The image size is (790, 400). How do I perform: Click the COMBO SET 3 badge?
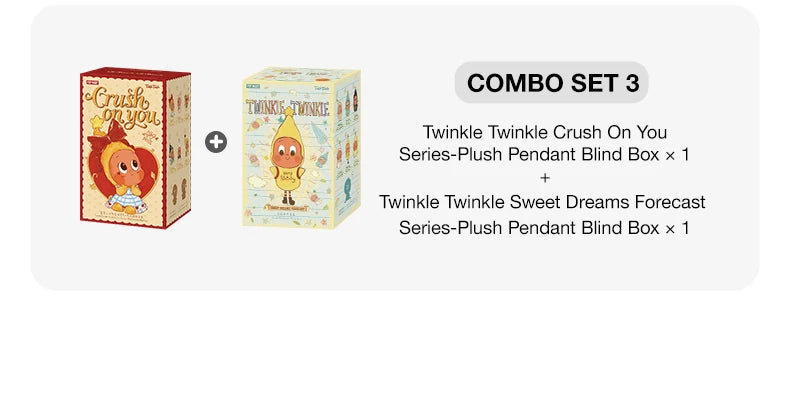pyautogui.click(x=552, y=83)
